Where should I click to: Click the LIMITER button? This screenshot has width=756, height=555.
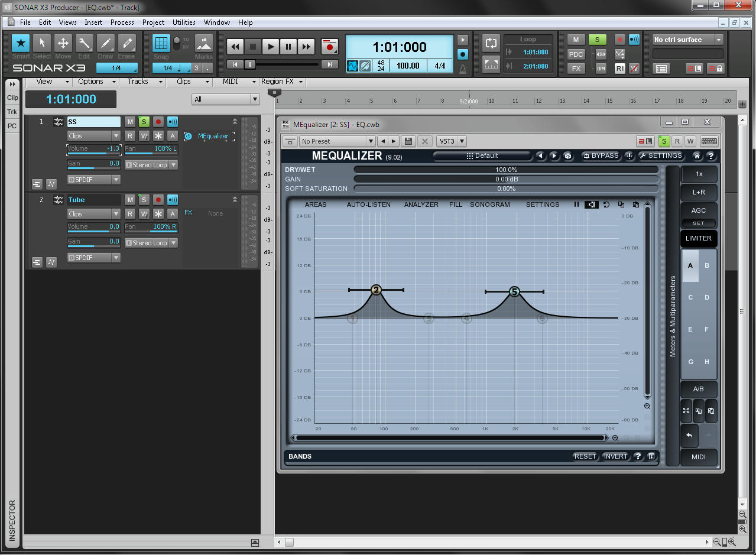coord(699,239)
